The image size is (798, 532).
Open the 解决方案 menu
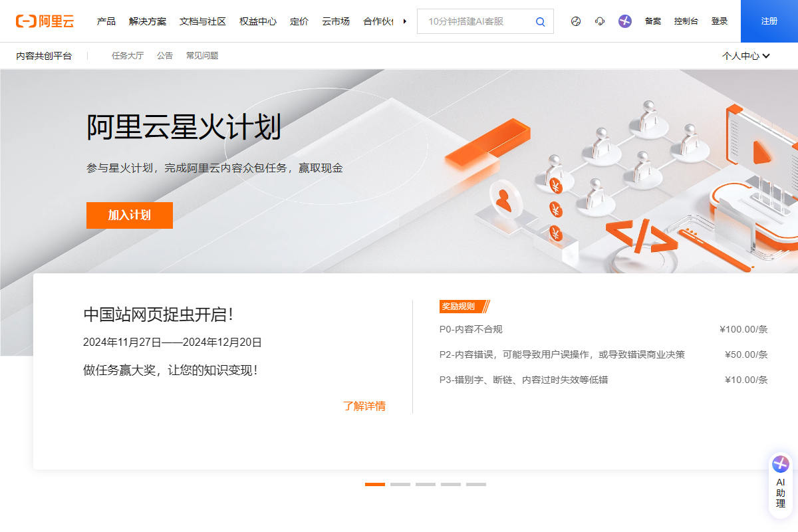point(148,21)
